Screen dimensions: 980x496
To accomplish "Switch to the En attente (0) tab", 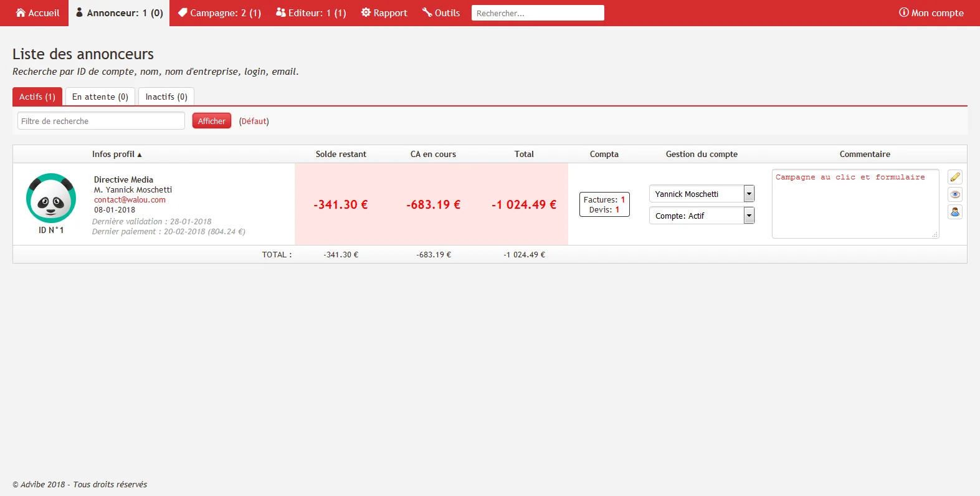I will [100, 97].
